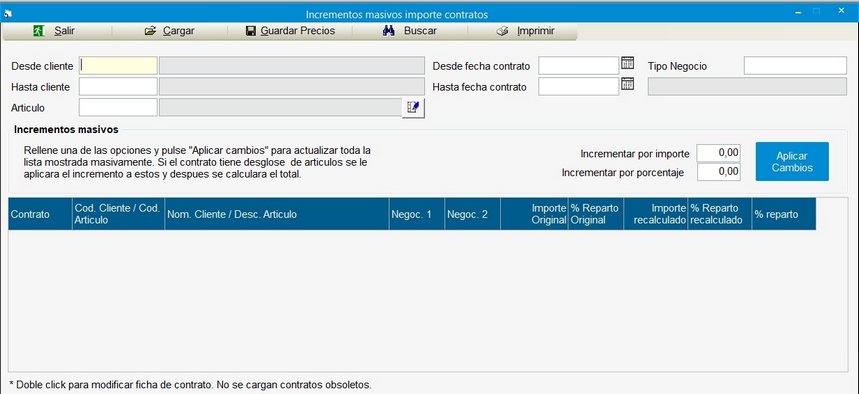This screenshot has height=394, width=859.
Task: Focus the Articulo code field
Action: (x=118, y=107)
